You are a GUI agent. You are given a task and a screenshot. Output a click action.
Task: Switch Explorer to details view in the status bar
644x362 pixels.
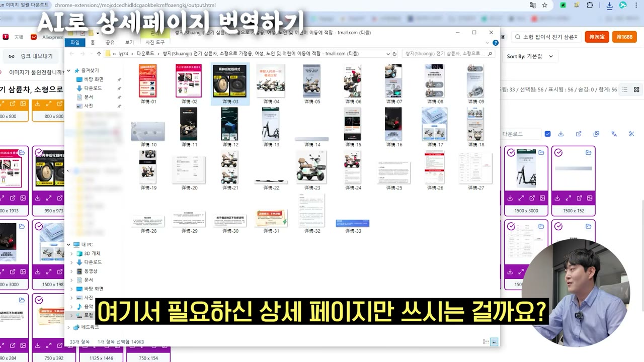[x=486, y=342]
